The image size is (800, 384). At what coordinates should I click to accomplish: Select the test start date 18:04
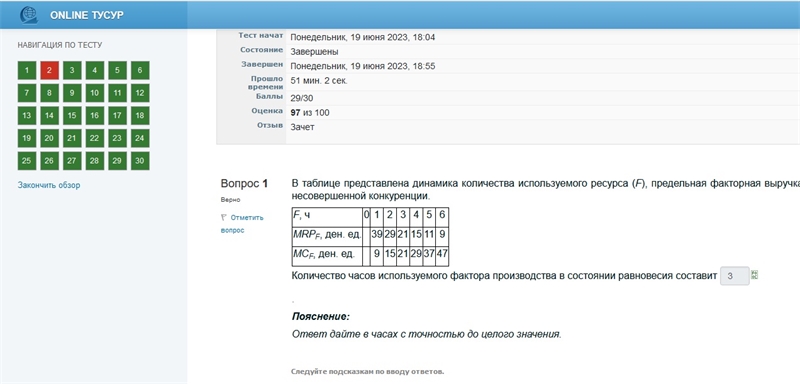(x=363, y=37)
